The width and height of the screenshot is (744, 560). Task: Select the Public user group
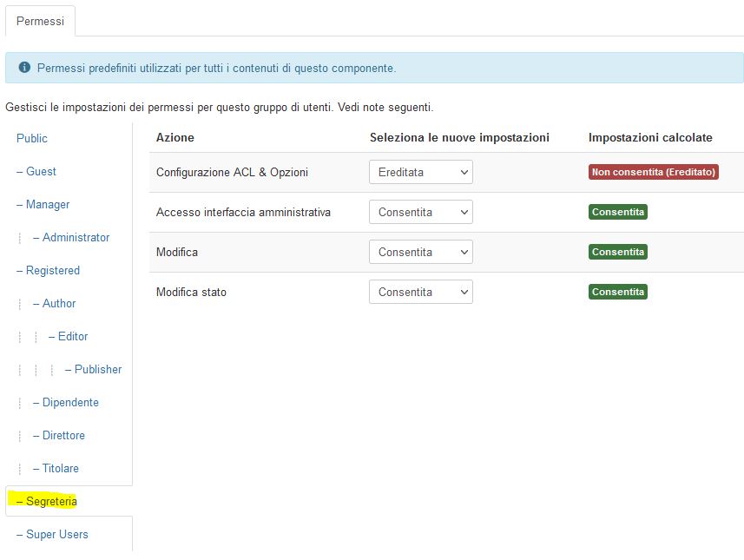coord(32,139)
